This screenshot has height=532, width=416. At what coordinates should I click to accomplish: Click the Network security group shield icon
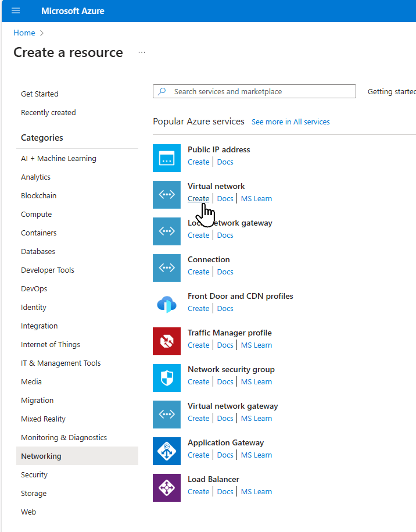[x=167, y=378]
